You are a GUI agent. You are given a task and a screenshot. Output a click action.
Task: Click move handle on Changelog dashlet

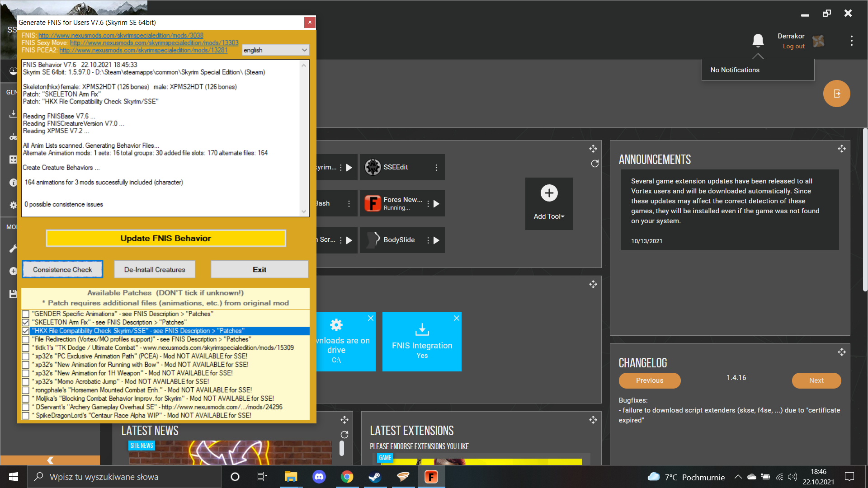coord(842,352)
